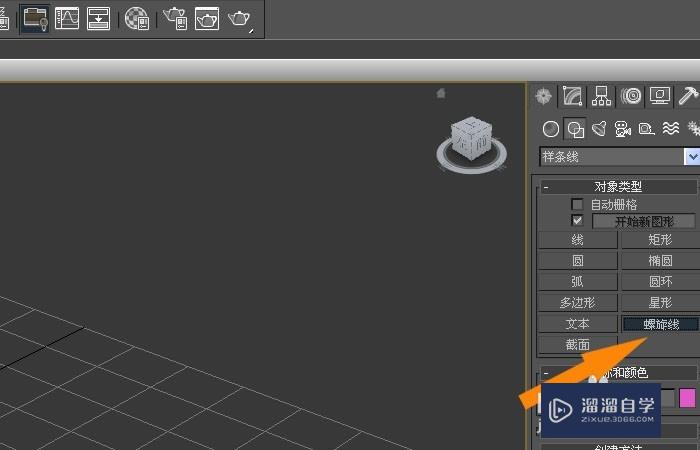Click the Render Production teapot
Screen dimensions: 700x450
[239, 19]
